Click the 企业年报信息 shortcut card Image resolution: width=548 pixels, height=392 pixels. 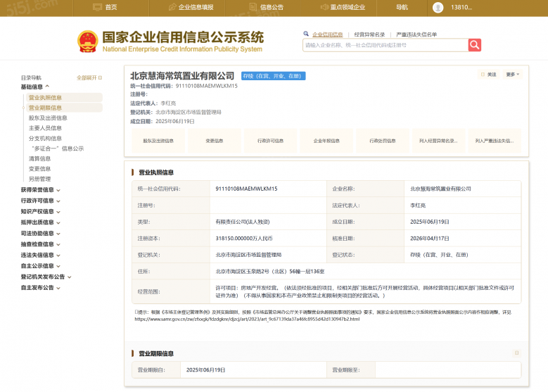coord(327,141)
